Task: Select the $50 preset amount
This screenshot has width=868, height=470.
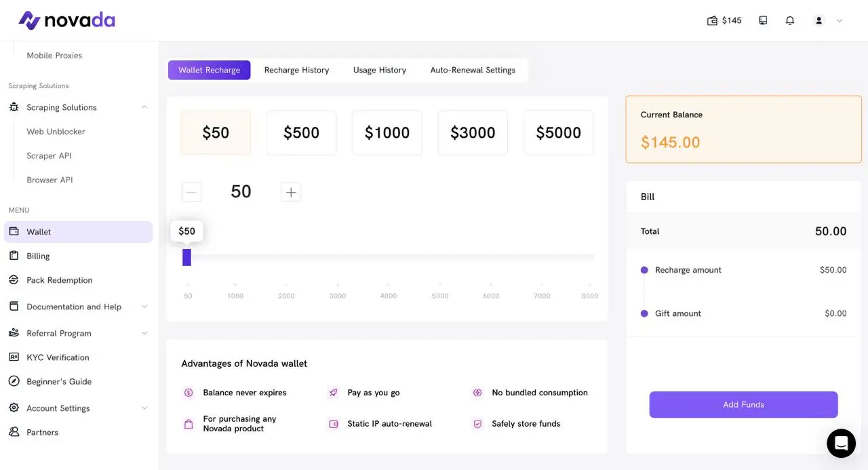Action: pos(216,133)
